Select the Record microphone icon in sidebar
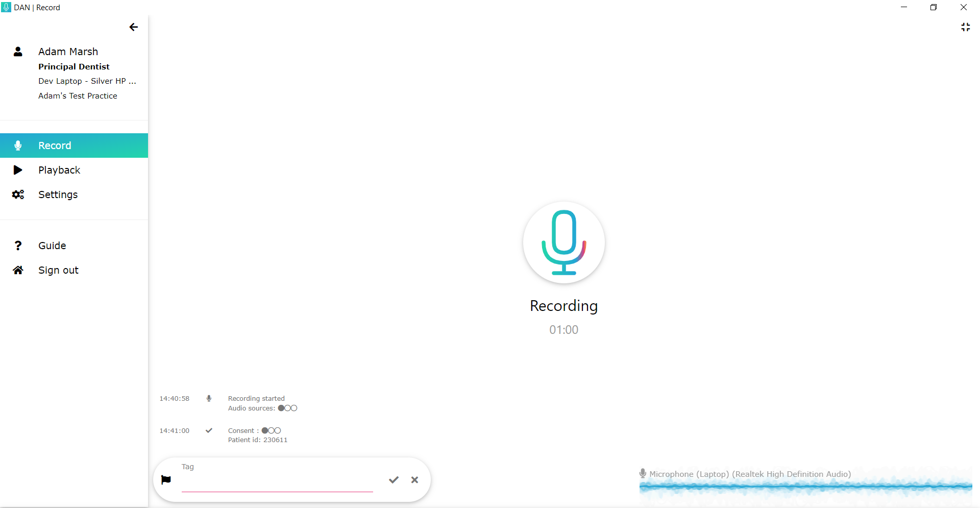The image size is (980, 508). pyautogui.click(x=18, y=146)
